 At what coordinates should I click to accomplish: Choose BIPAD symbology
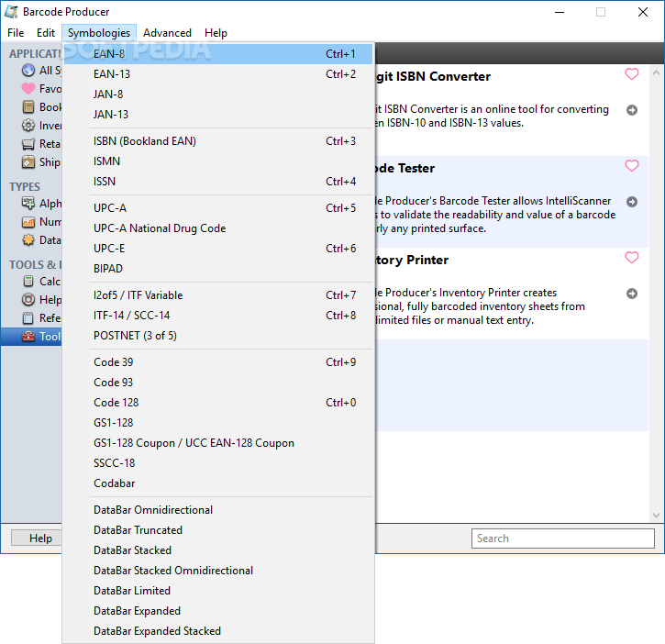pos(218,269)
